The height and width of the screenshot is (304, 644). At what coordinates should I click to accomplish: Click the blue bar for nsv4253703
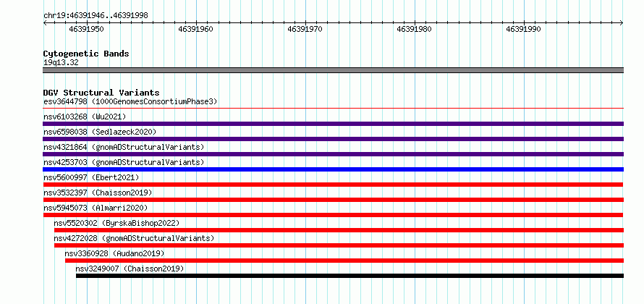(333, 169)
